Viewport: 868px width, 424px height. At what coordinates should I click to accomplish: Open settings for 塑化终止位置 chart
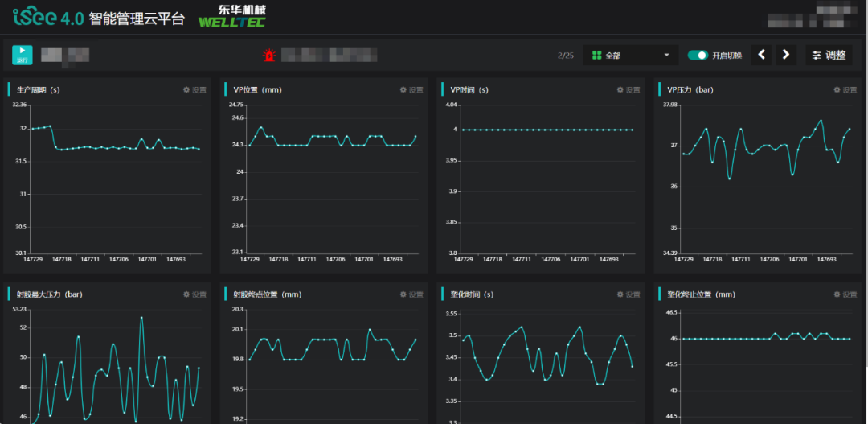coord(845,294)
